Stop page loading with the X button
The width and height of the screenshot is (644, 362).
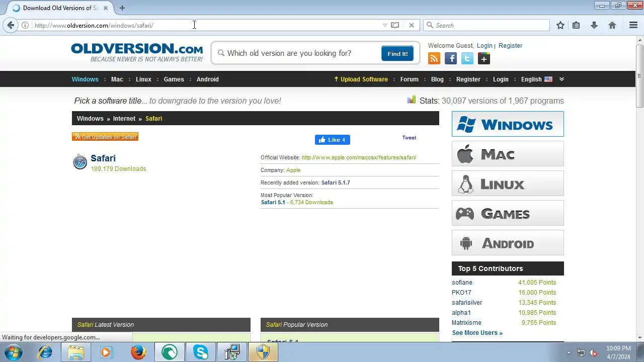412,25
